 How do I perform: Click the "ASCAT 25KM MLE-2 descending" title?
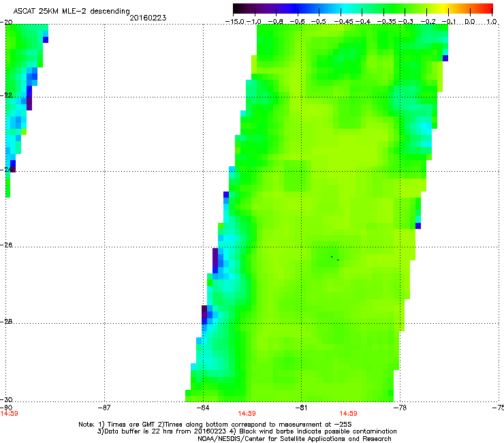pos(72,12)
